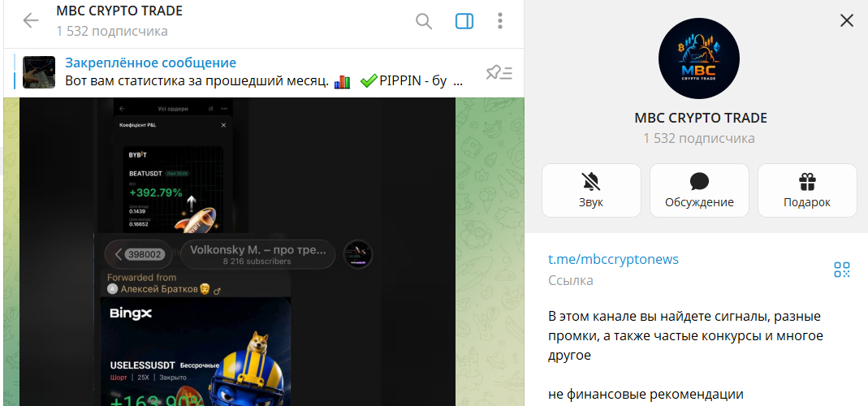Open the BEATUSDT Bybit screenshot image
The width and height of the screenshot is (868, 406).
(x=173, y=165)
